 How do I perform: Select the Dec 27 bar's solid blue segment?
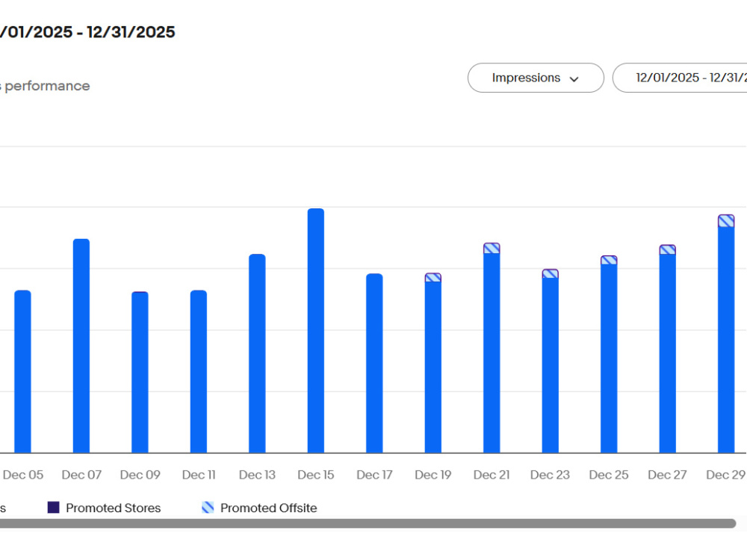pyautogui.click(x=667, y=353)
